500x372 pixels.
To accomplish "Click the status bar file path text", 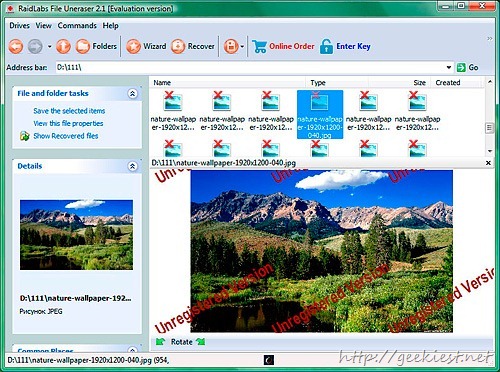I will [x=88, y=360].
